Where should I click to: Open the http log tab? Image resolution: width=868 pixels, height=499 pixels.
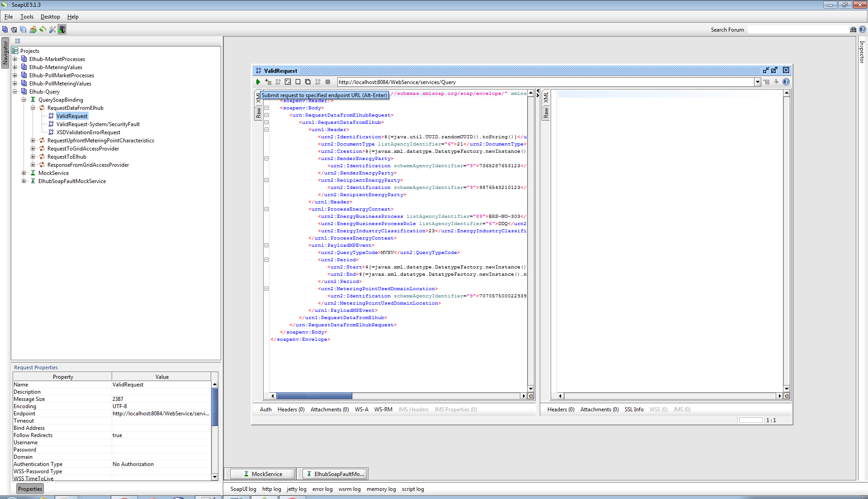click(271, 489)
